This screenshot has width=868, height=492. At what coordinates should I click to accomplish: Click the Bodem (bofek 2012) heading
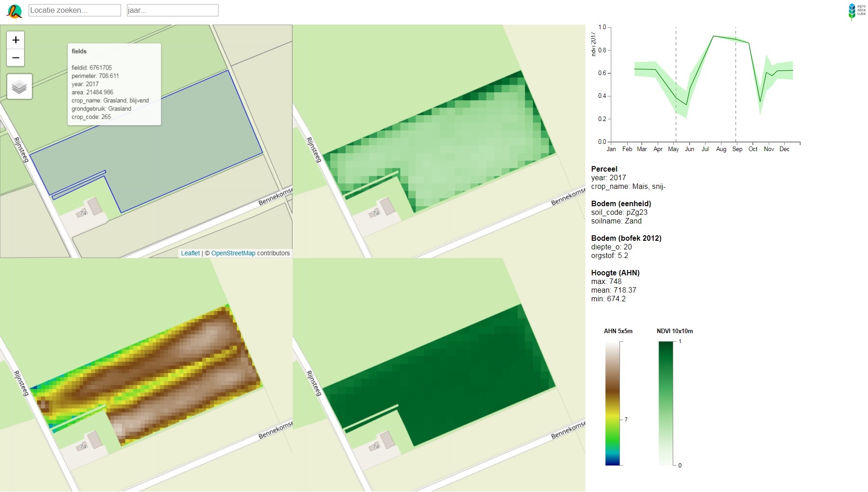(626, 238)
